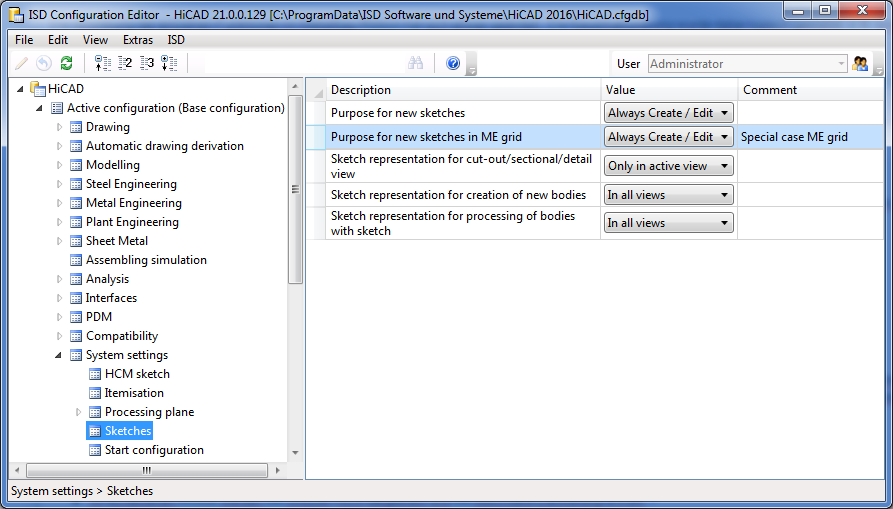
Task: Expand the Plant Engineering node
Action: 59,222
